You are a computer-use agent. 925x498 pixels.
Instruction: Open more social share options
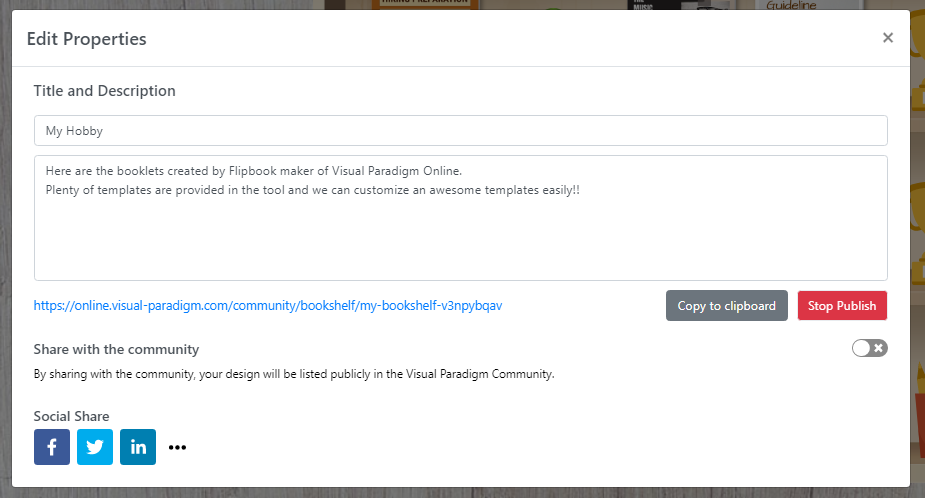(x=178, y=447)
